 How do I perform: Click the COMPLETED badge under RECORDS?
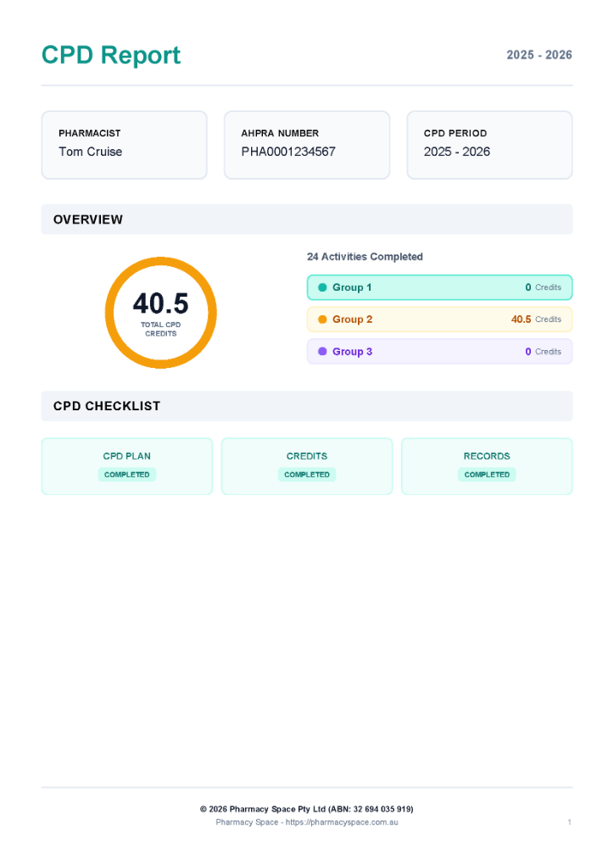coord(487,475)
